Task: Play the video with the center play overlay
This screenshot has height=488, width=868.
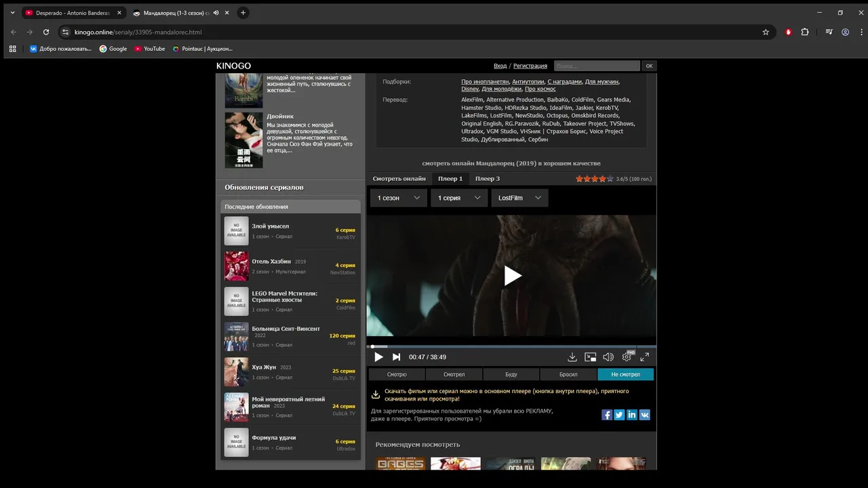Action: [x=513, y=276]
